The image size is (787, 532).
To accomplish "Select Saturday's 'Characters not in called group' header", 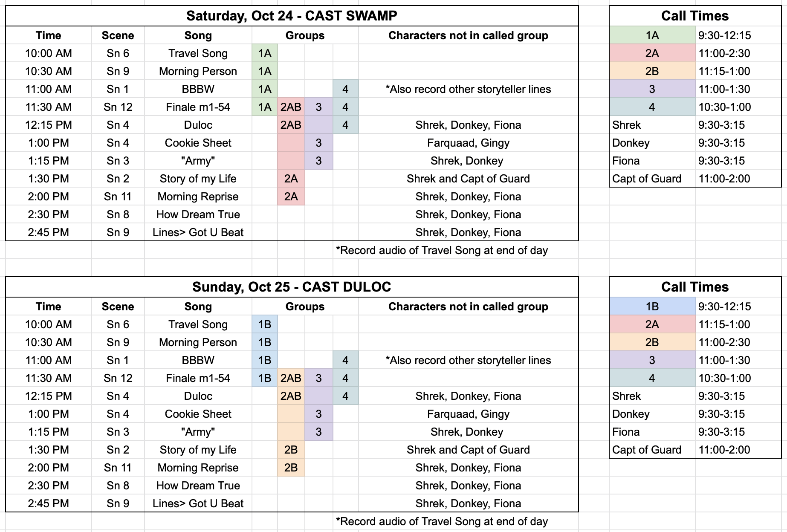I will click(x=468, y=35).
